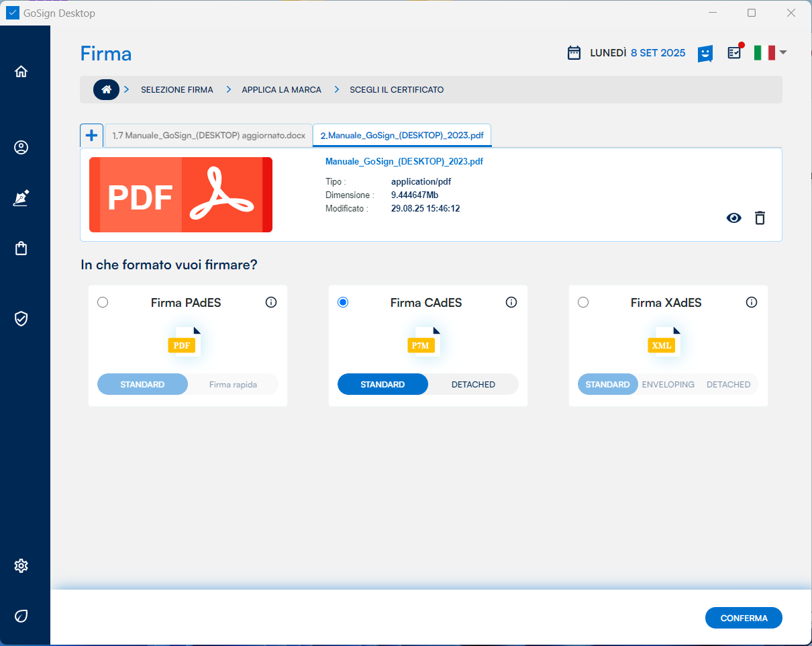Open settings gear in sidebar
This screenshot has width=812, height=646.
(21, 565)
